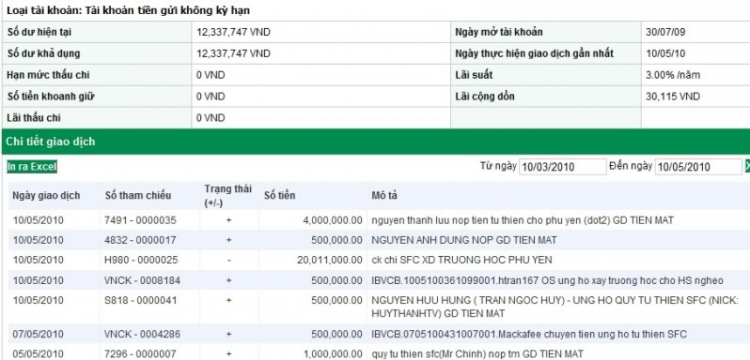The width and height of the screenshot is (750, 360).
Task: Select reference number S818 - 0000041
Action: coord(140,301)
